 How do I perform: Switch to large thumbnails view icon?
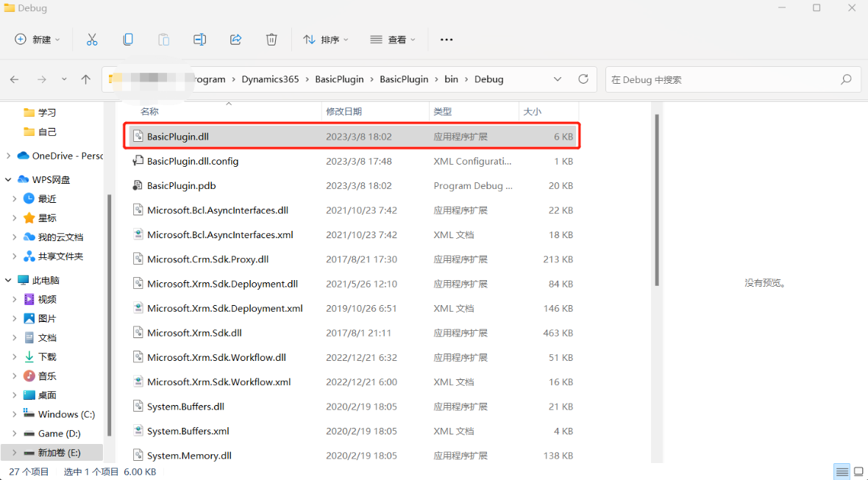tap(859, 472)
